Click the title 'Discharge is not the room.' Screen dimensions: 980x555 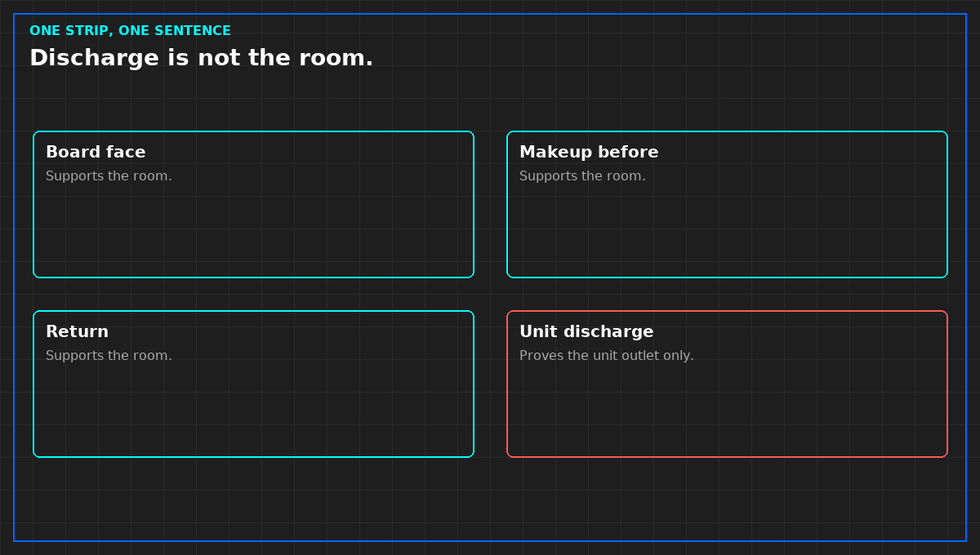click(x=201, y=58)
